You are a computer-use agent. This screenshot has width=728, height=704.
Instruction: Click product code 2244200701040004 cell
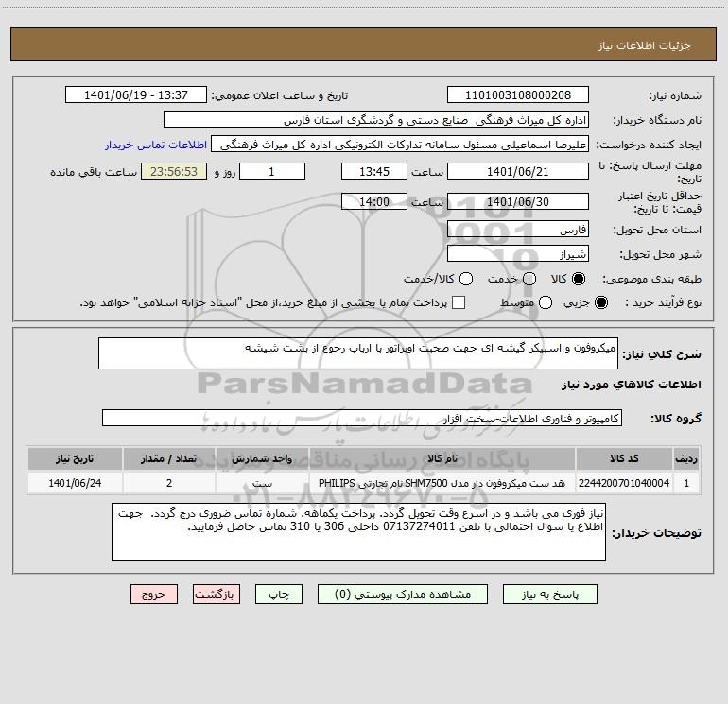pyautogui.click(x=624, y=483)
